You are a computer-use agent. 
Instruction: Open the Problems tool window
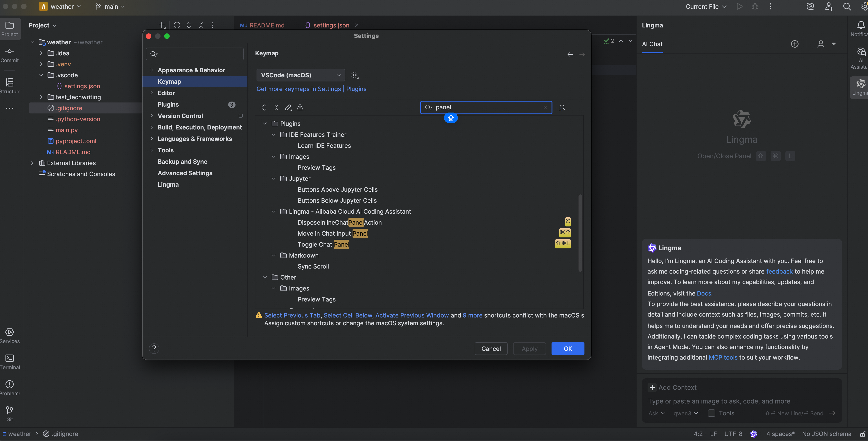[x=10, y=388]
